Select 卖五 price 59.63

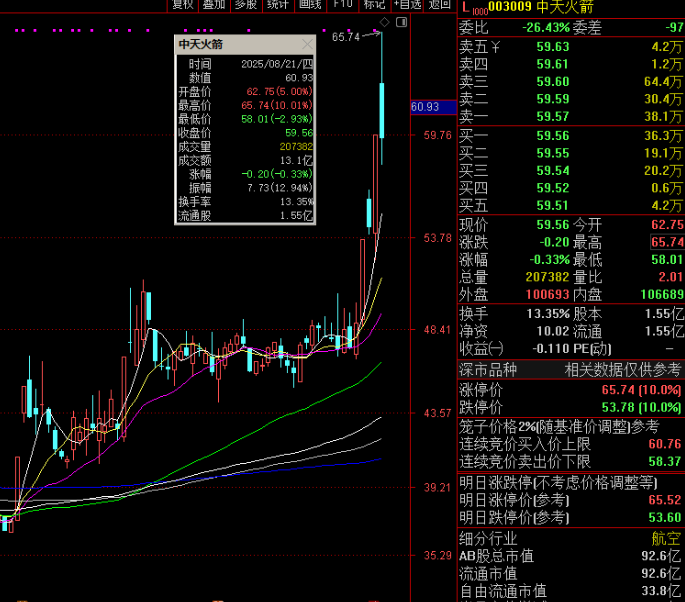tap(553, 47)
